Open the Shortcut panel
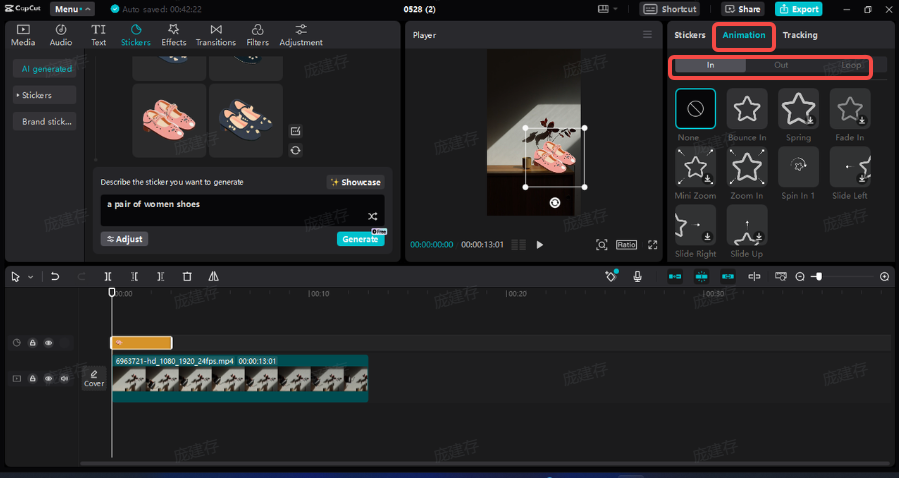Screen dimensions: 899x479 tap(671, 9)
